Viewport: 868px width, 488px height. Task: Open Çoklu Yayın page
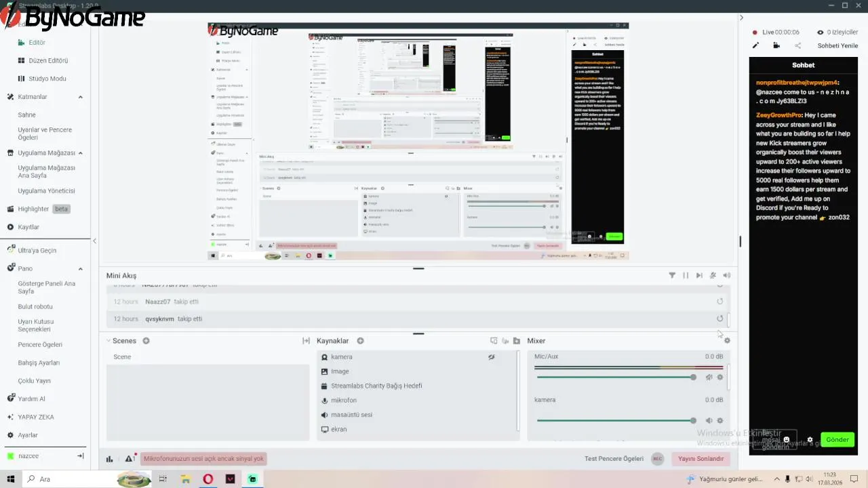[34, 381]
